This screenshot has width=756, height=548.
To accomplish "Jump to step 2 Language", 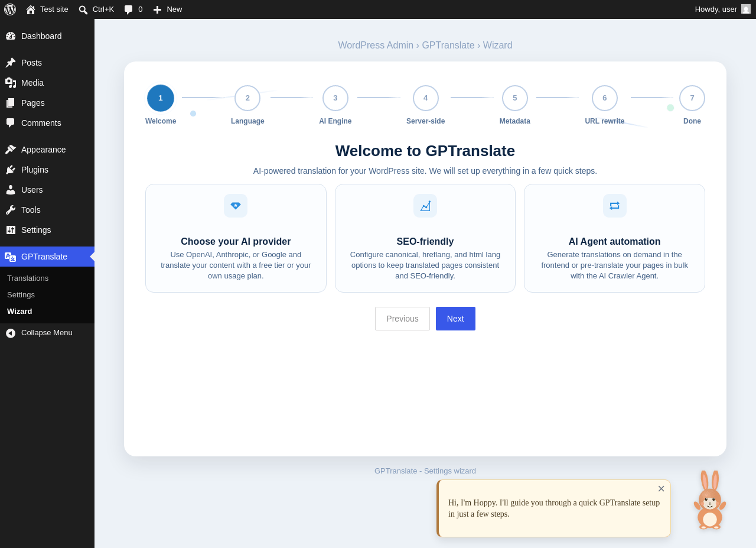I will pyautogui.click(x=247, y=98).
